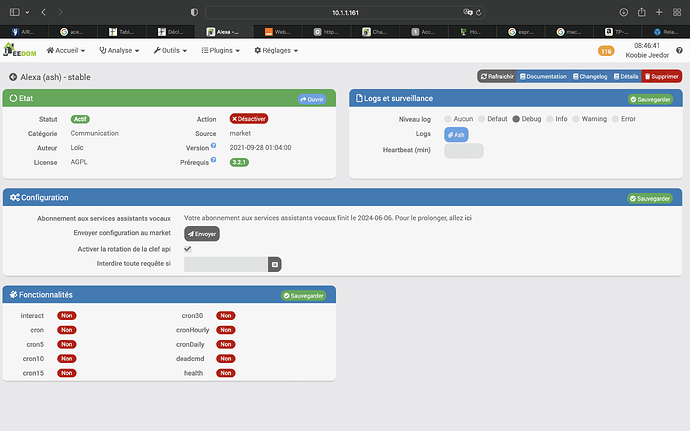This screenshot has width=690, height=431.
Task: Reload the page in the address bar
Action: point(478,12)
